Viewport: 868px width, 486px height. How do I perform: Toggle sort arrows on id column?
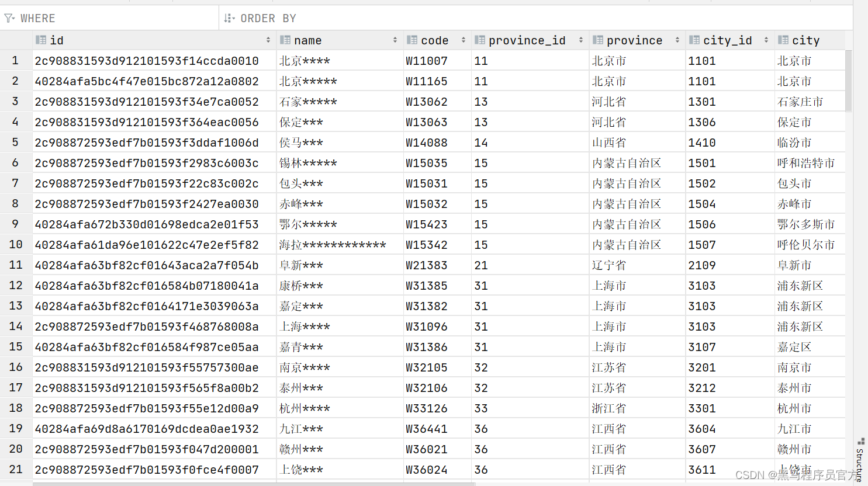(x=268, y=40)
